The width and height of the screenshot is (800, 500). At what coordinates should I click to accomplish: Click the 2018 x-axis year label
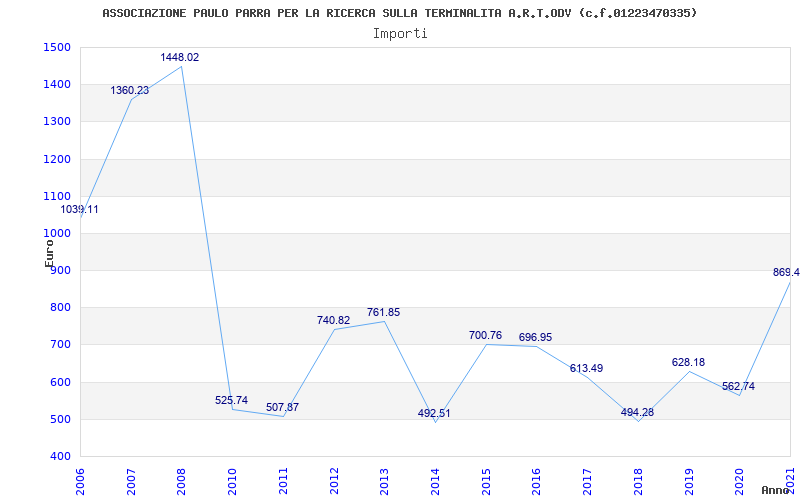click(x=638, y=481)
